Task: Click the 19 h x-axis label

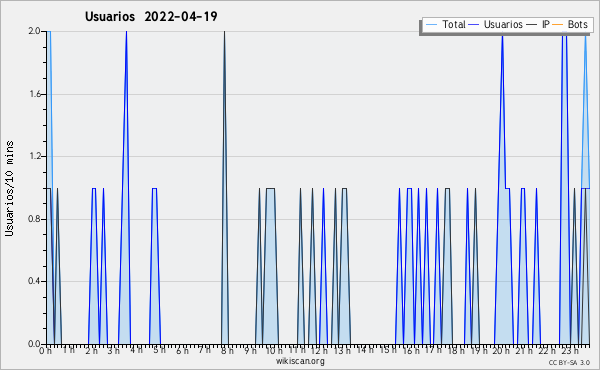Action: pos(479,351)
